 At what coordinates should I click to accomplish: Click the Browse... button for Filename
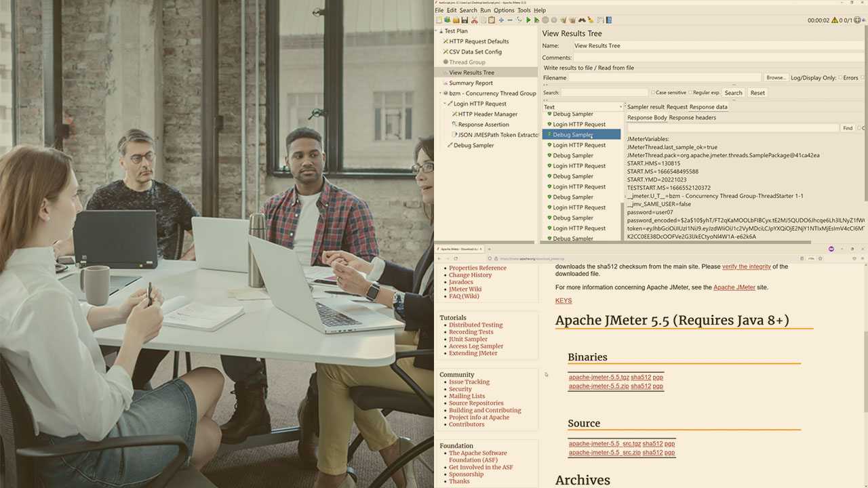(x=775, y=78)
